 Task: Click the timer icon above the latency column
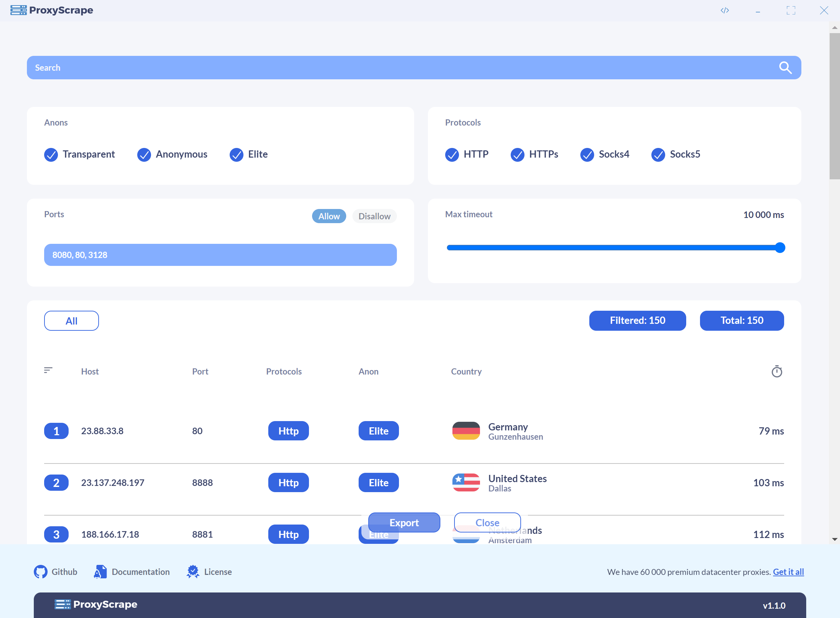(x=777, y=371)
